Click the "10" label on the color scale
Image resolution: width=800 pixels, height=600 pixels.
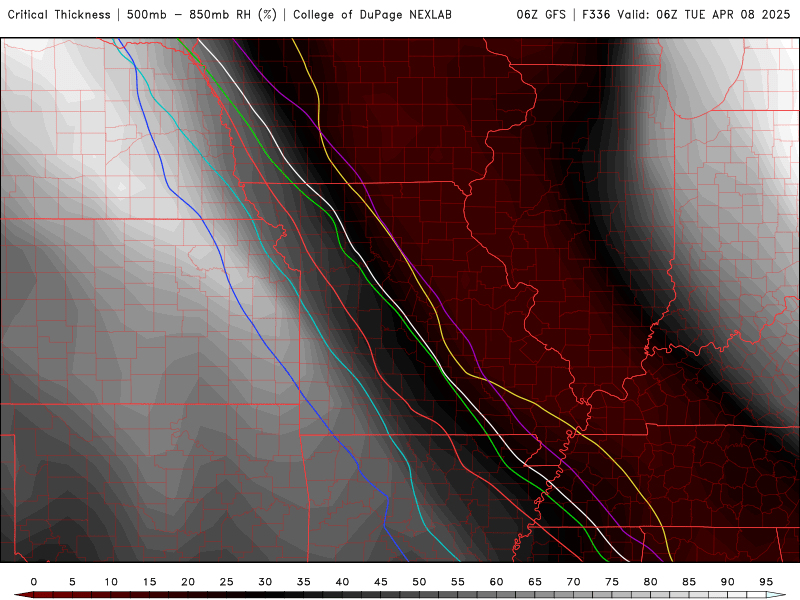[111, 582]
